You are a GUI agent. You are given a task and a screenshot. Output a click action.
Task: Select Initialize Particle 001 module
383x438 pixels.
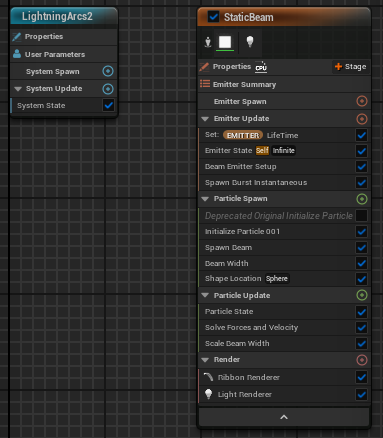(284, 231)
